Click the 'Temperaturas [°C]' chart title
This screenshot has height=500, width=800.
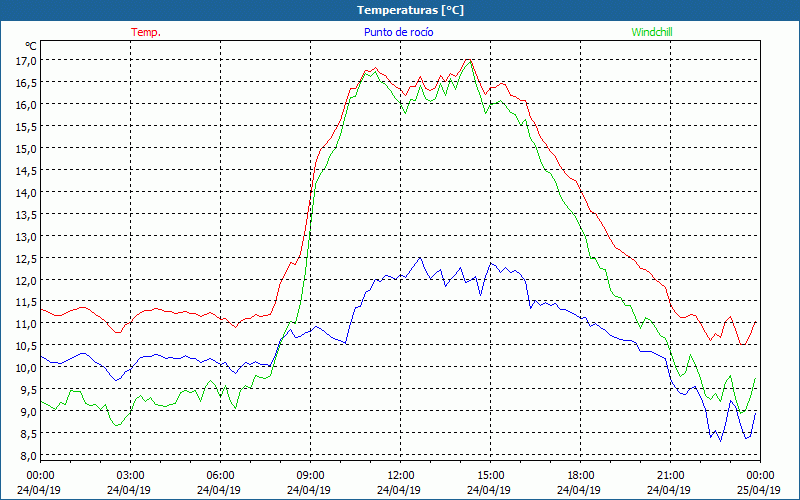pos(410,10)
